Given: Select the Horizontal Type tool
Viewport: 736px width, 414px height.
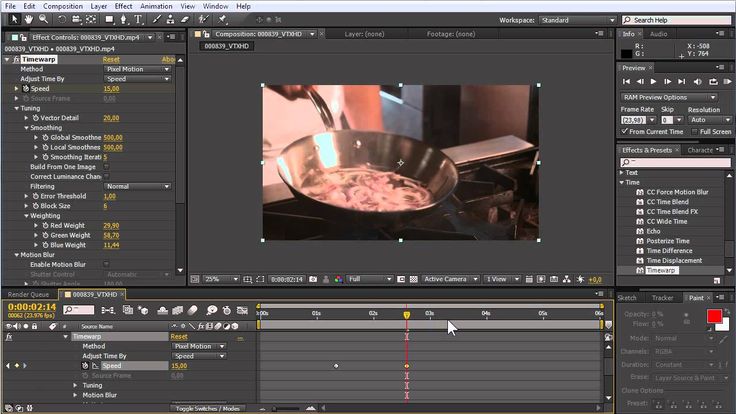Looking at the screenshot, I should (x=138, y=19).
